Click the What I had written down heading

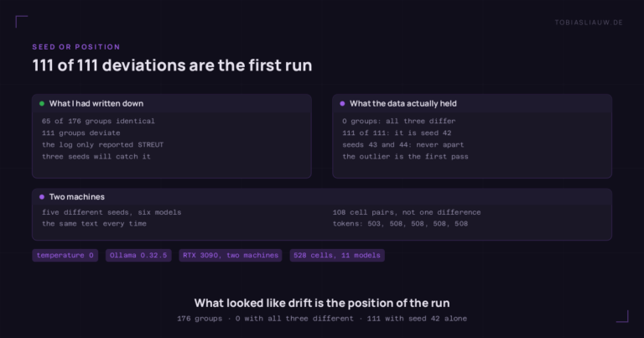click(96, 103)
